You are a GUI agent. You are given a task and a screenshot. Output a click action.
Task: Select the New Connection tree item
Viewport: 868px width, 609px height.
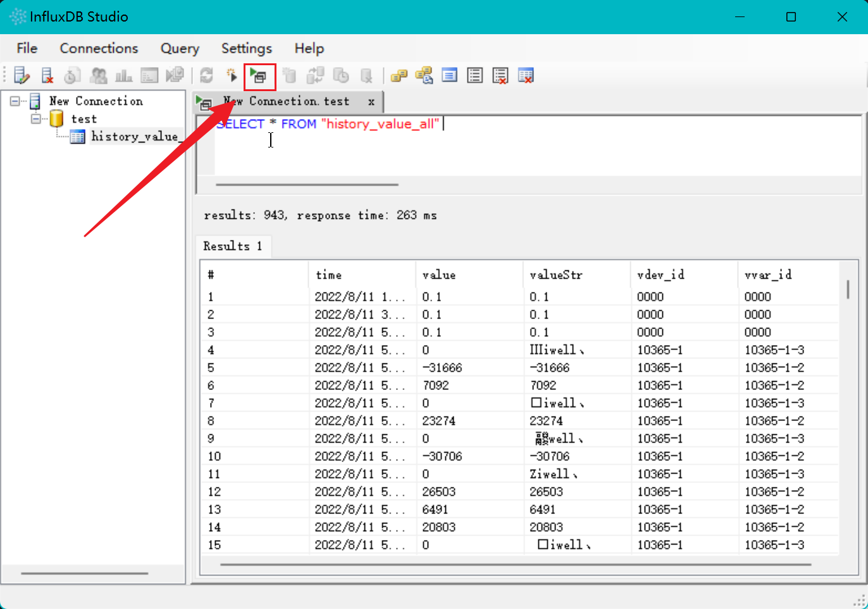click(96, 101)
